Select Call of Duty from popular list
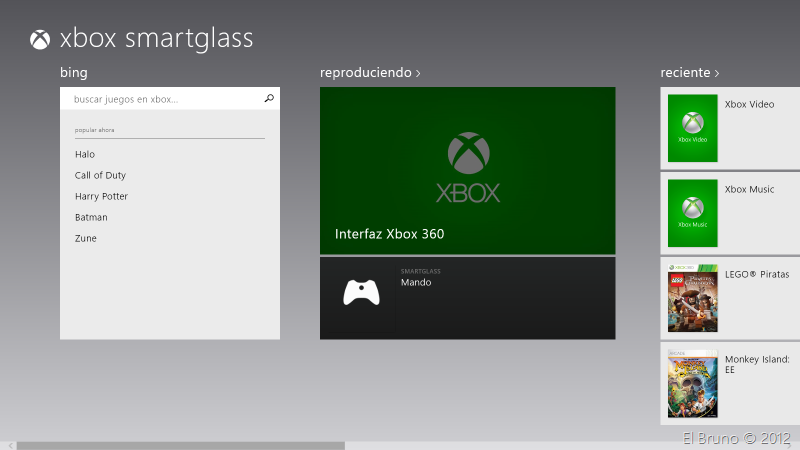800x450 pixels. coord(100,175)
